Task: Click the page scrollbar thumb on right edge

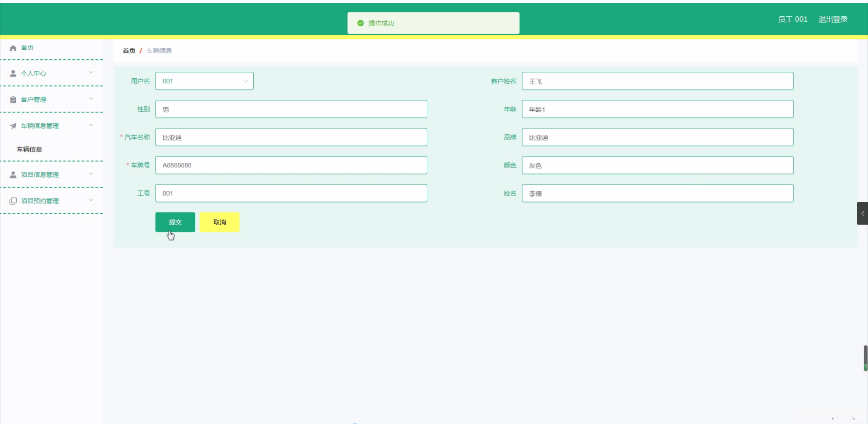Action: (x=865, y=358)
